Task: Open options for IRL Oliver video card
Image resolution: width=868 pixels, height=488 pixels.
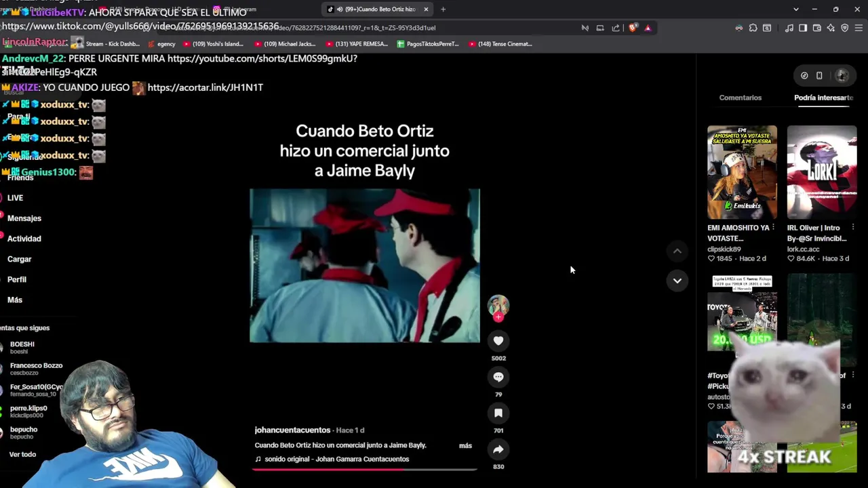Action: click(853, 228)
